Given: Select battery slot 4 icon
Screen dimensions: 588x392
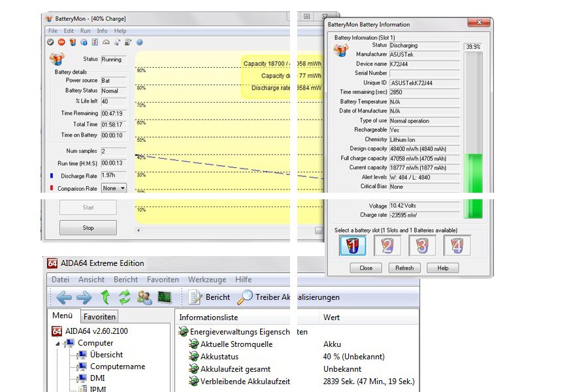Looking at the screenshot, I should point(457,246).
